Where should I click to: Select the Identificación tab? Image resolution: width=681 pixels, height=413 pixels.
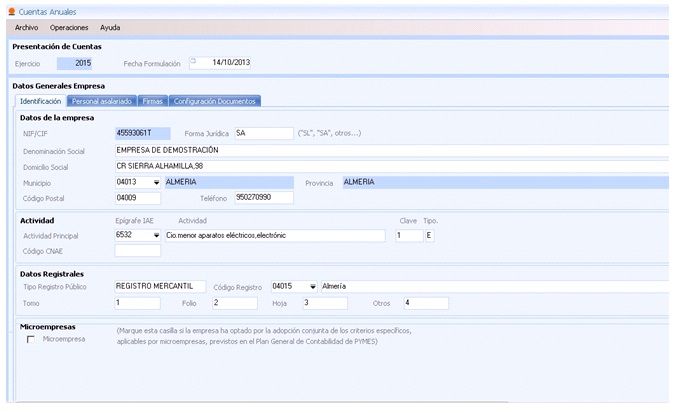(x=41, y=101)
